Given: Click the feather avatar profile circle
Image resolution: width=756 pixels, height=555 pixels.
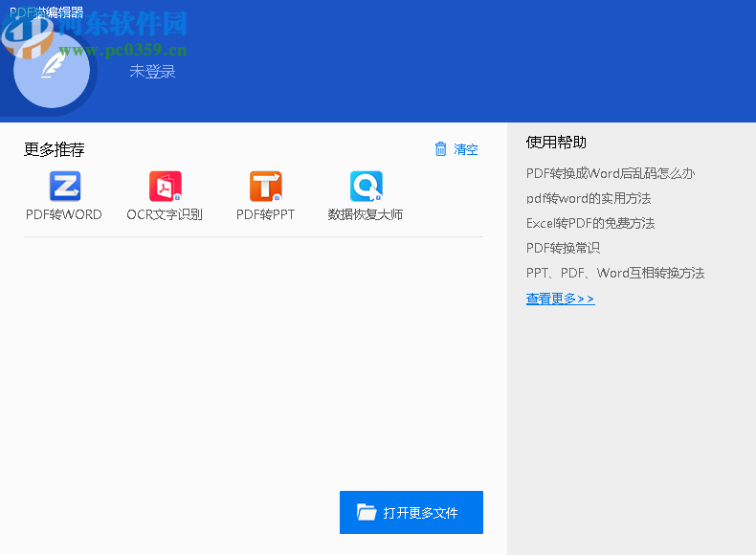Looking at the screenshot, I should tap(52, 70).
